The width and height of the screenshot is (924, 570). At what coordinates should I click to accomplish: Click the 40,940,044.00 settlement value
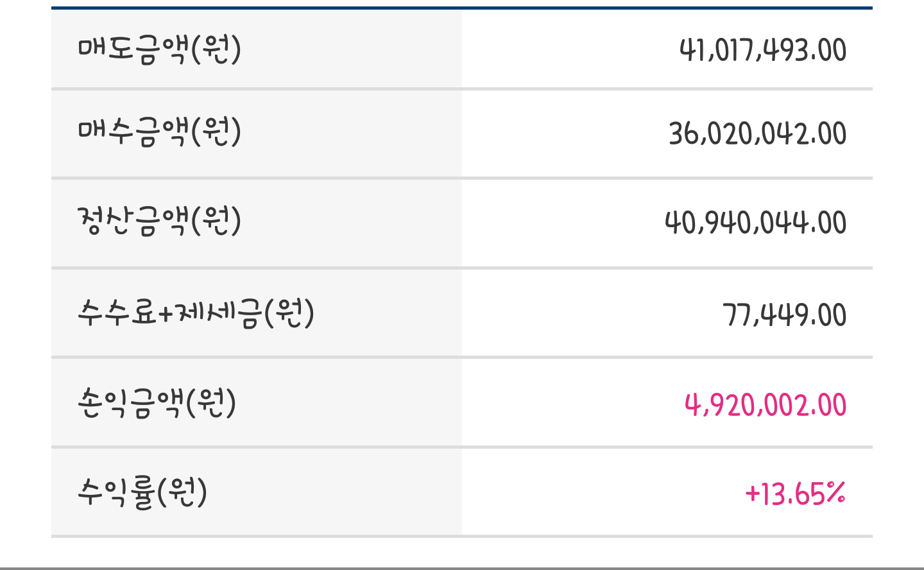coord(756,223)
